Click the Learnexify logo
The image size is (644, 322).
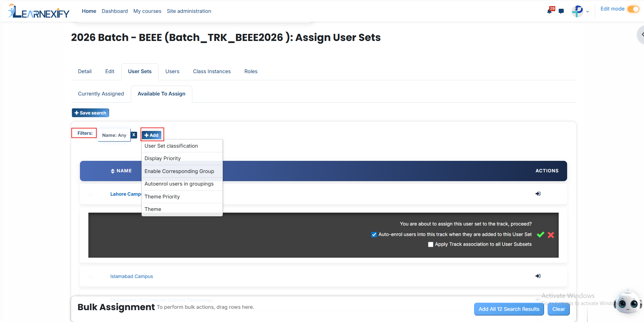pyautogui.click(x=39, y=11)
